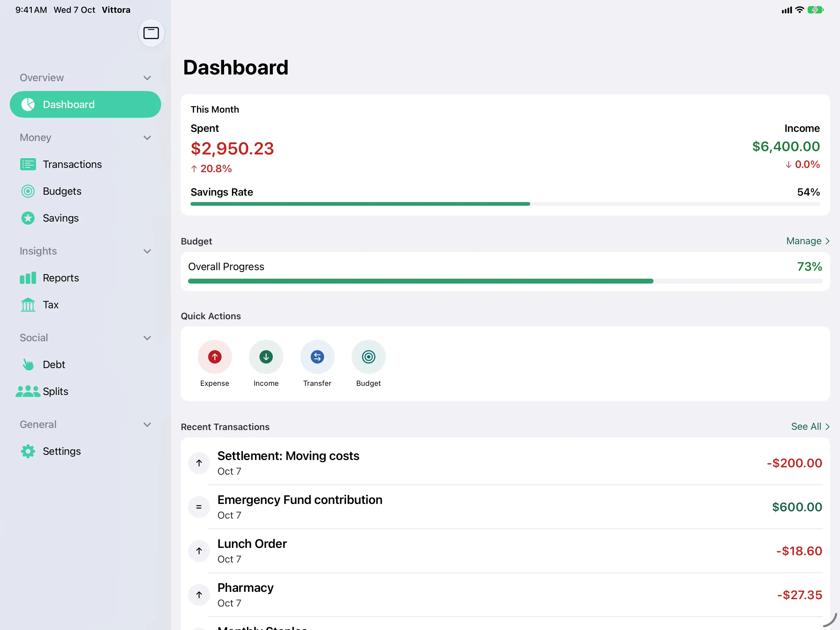
Task: Open the Emergency Fund contribution transaction
Action: [505, 507]
